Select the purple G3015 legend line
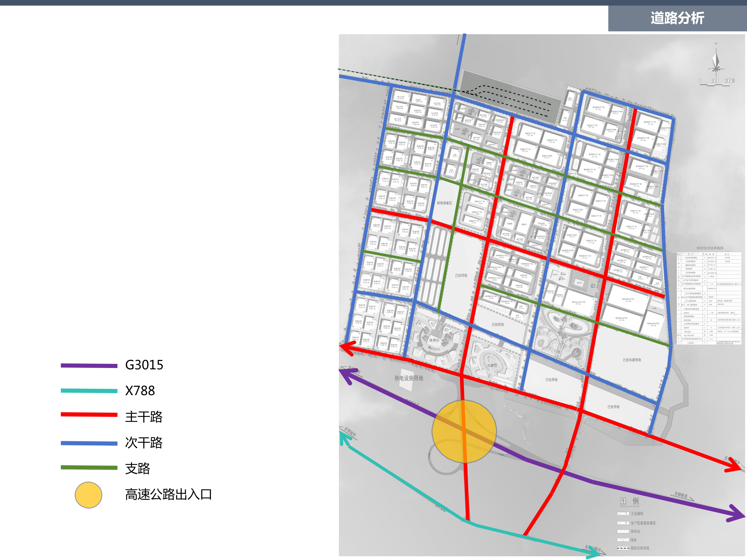 click(89, 366)
